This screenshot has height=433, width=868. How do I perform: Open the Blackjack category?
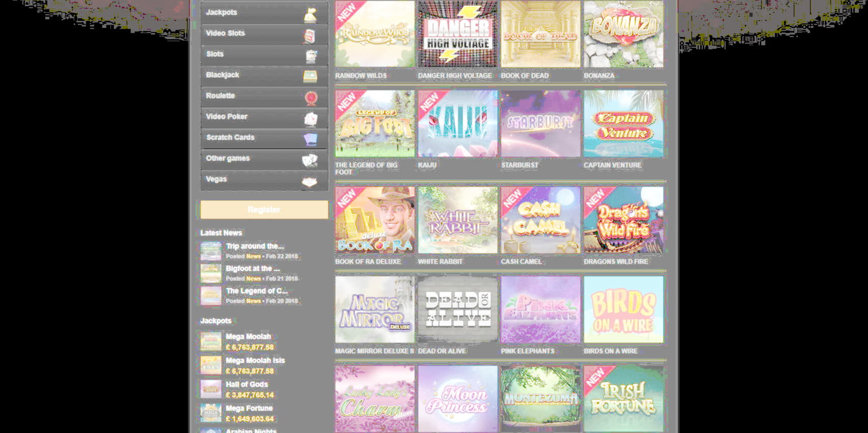(264, 76)
